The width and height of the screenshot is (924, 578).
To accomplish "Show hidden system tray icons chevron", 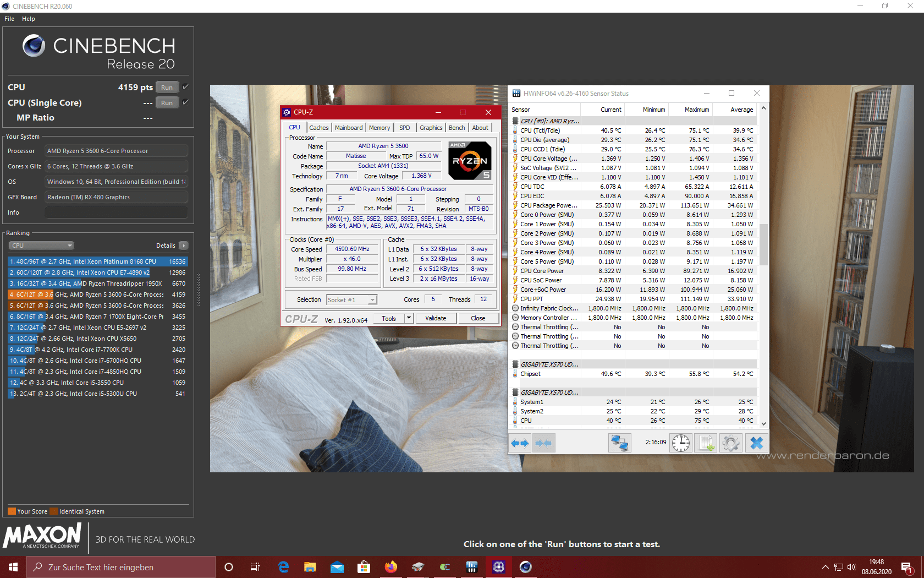I will (825, 567).
